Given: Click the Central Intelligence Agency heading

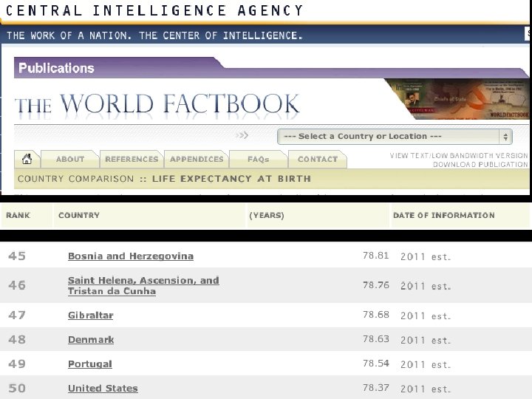Looking at the screenshot, I should click(154, 10).
